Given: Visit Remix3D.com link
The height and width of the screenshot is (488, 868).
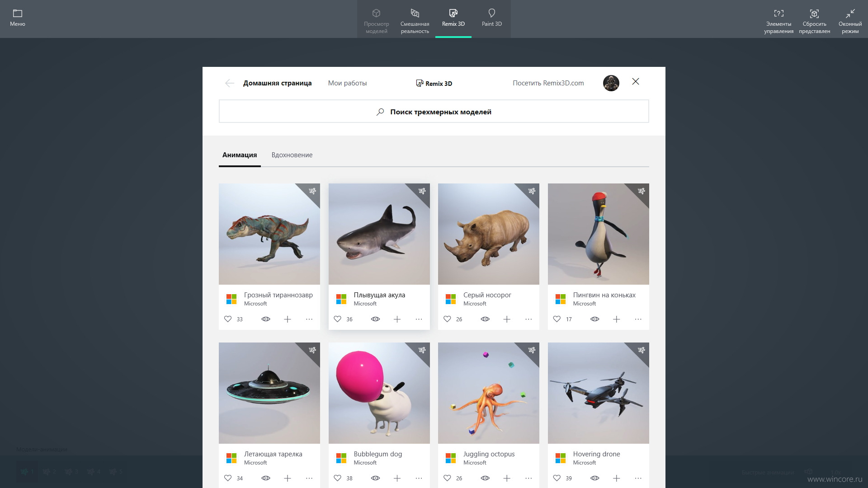Looking at the screenshot, I should click(548, 83).
